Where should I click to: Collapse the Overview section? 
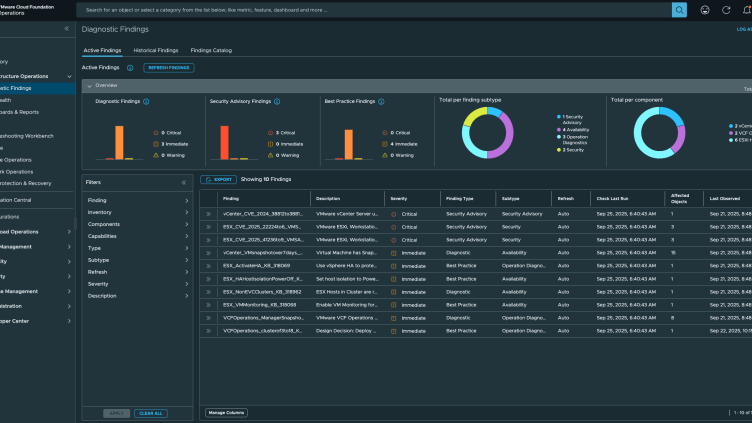(x=89, y=86)
